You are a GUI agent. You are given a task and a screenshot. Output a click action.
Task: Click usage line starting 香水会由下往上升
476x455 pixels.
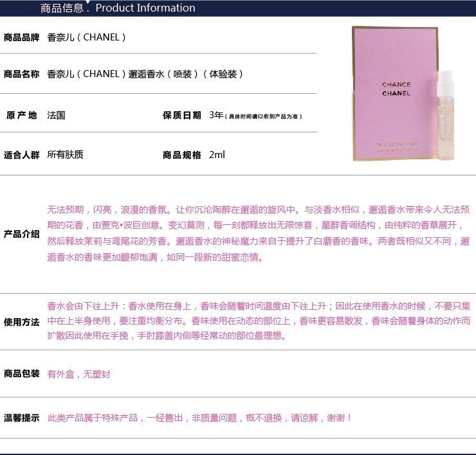point(259,306)
